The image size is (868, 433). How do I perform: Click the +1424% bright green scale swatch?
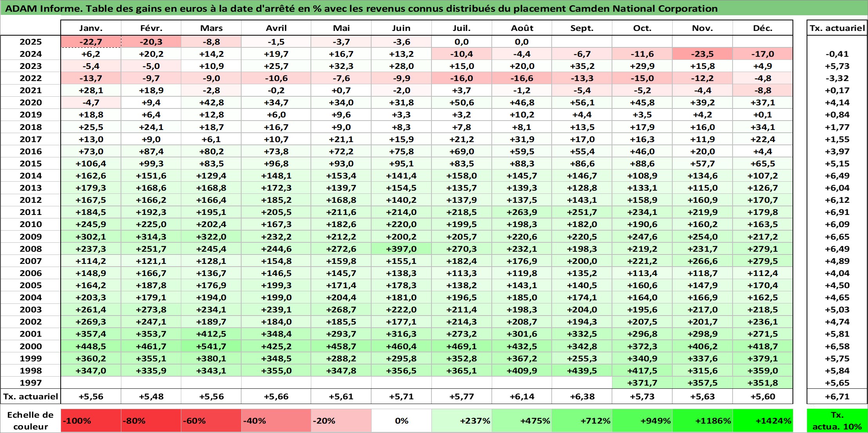pyautogui.click(x=763, y=420)
